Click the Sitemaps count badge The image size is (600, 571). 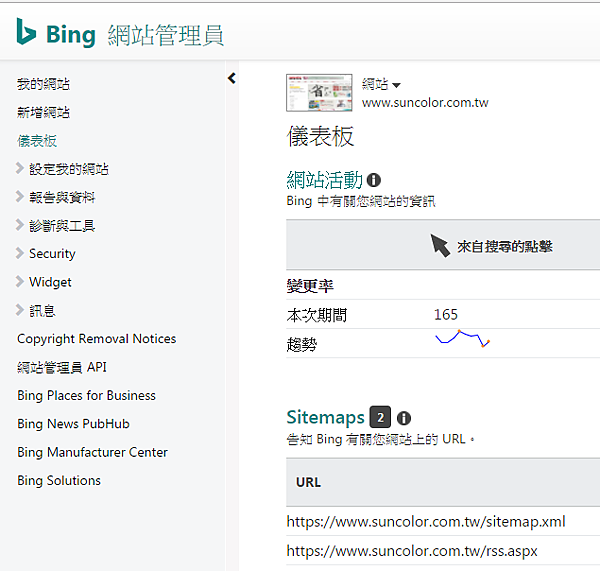(x=379, y=418)
